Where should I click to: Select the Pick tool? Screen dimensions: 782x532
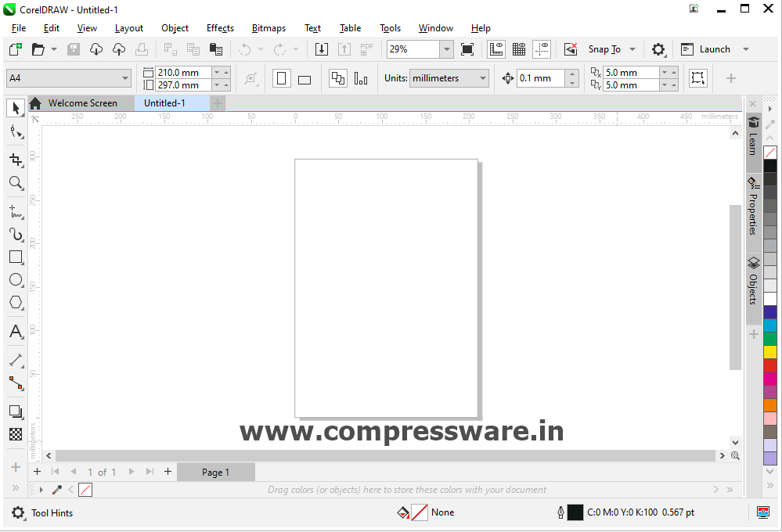pyautogui.click(x=16, y=108)
